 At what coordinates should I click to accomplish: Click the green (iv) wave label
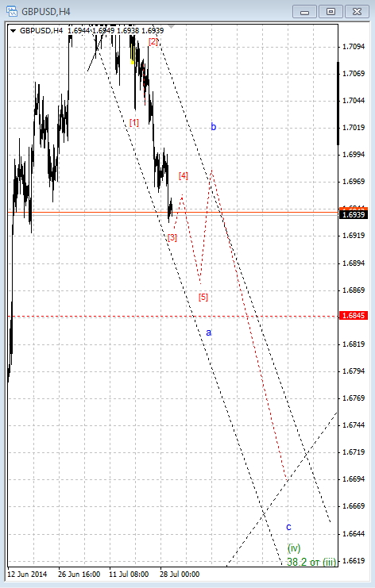point(294,548)
